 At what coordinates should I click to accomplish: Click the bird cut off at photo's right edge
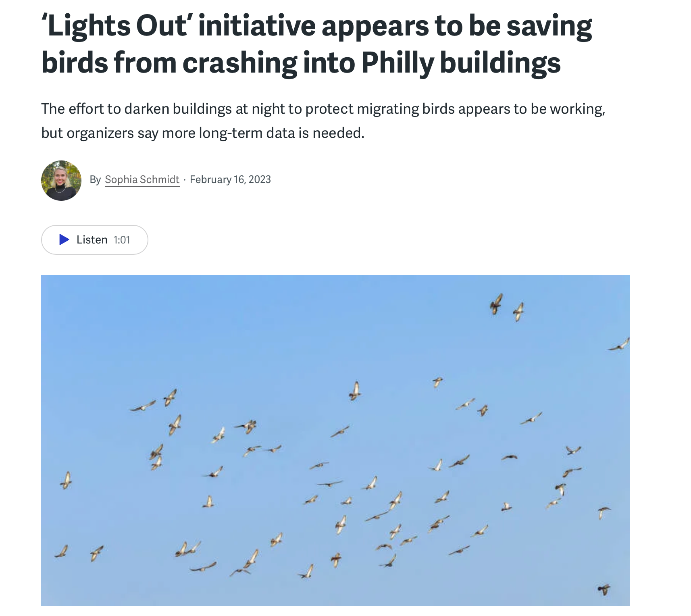(x=619, y=345)
